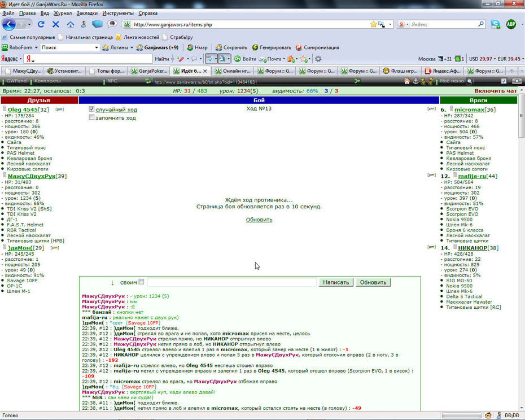The image size is (525, 420).
Task: Click the pm icon next to Oleg 4545
Action: [59, 110]
